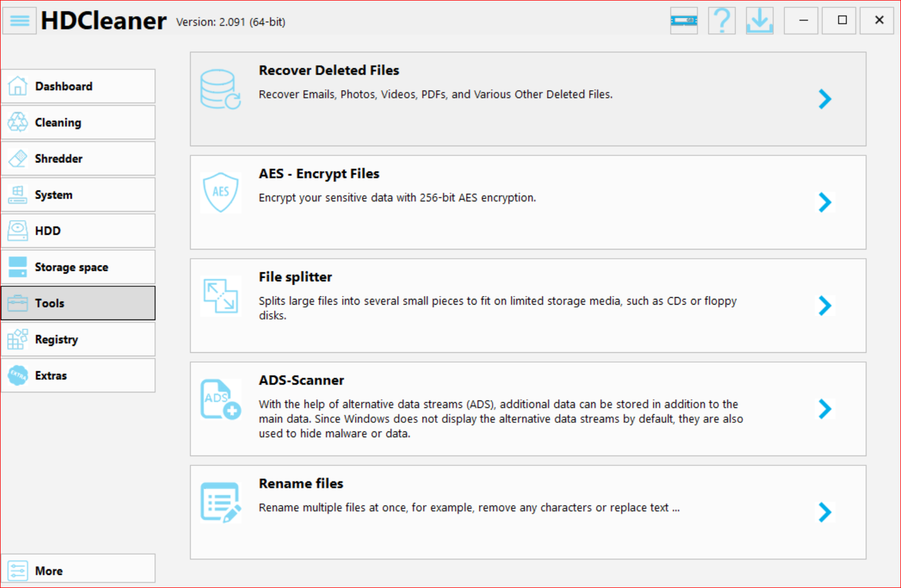Screen dimensions: 901x588
Task: Click the drive icon in title bar
Action: click(683, 21)
